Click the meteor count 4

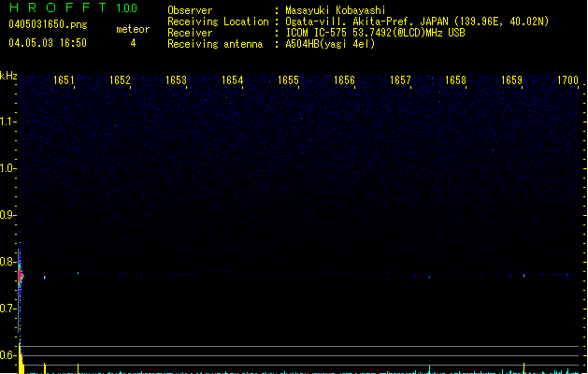click(x=133, y=43)
